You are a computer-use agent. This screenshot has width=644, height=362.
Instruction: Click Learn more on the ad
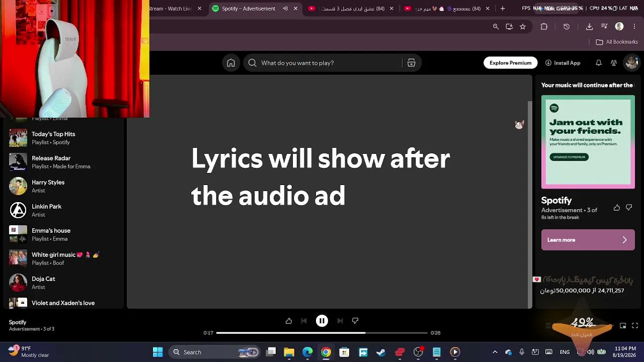(588, 240)
